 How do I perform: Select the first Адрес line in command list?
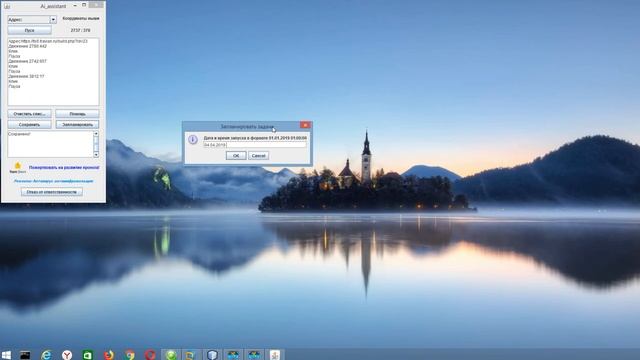48,41
